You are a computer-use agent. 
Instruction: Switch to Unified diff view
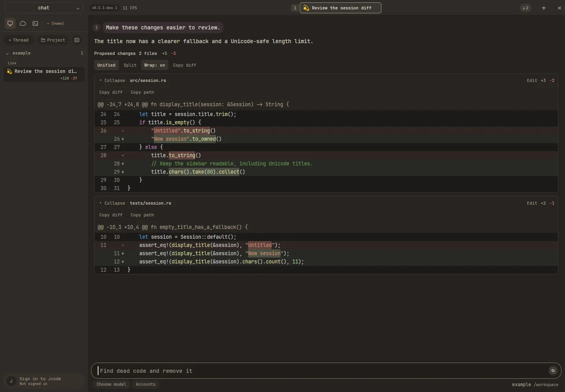(106, 65)
